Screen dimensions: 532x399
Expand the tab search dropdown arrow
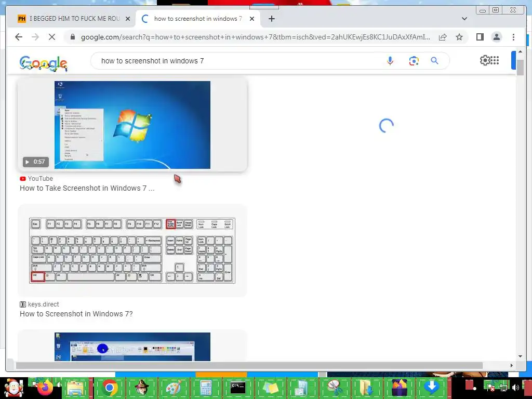pos(464,19)
